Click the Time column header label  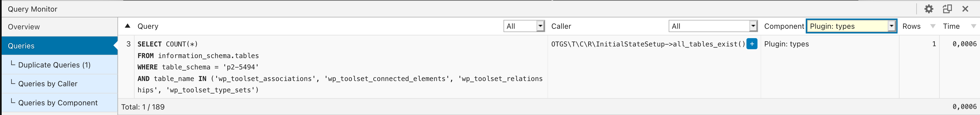tap(951, 26)
